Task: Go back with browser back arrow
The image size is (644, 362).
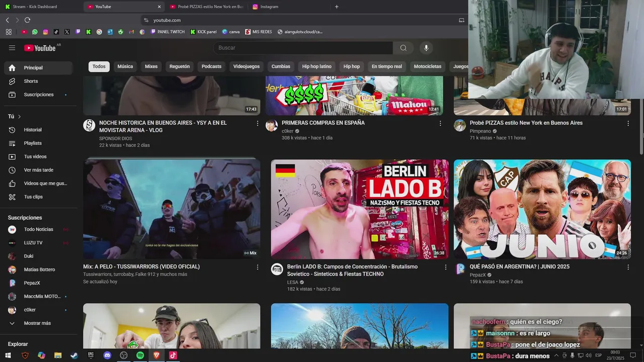Action: (7, 20)
